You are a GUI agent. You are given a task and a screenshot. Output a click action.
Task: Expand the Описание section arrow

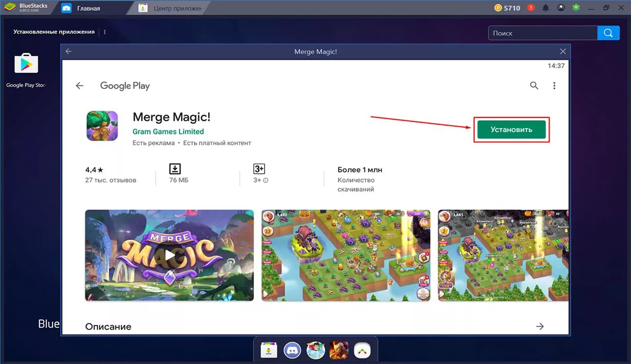click(540, 327)
